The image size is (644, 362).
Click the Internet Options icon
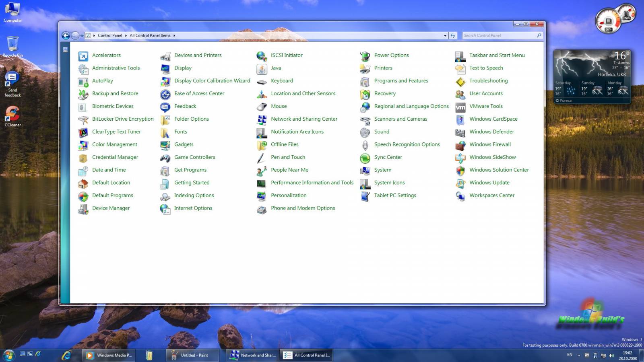165,209
